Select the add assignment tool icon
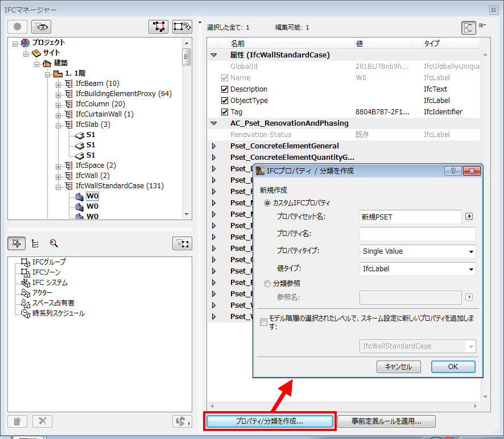 coord(16,243)
